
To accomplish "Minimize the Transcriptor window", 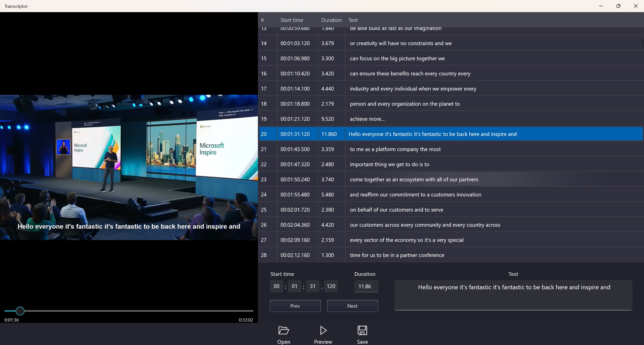I will click(x=601, y=6).
